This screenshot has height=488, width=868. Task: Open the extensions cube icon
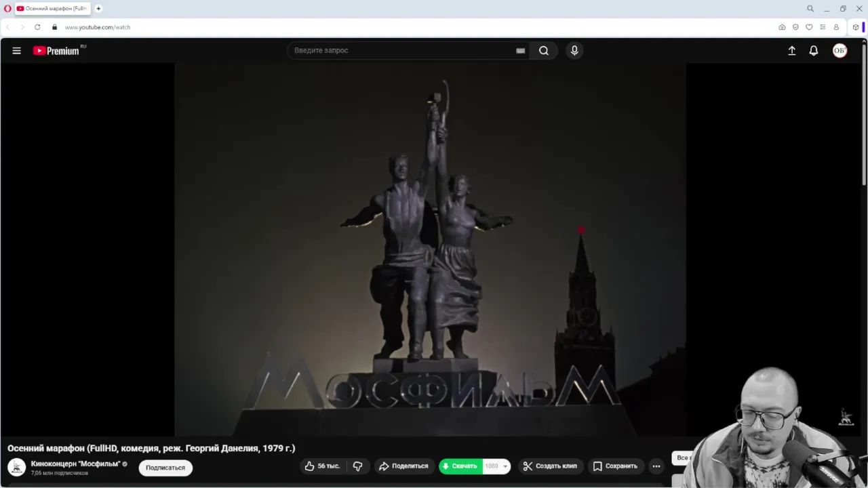(x=856, y=27)
